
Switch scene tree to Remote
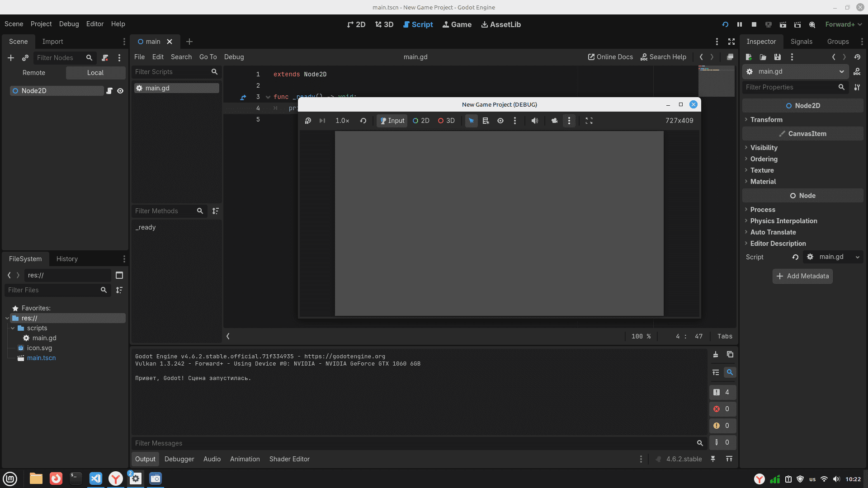(x=34, y=73)
